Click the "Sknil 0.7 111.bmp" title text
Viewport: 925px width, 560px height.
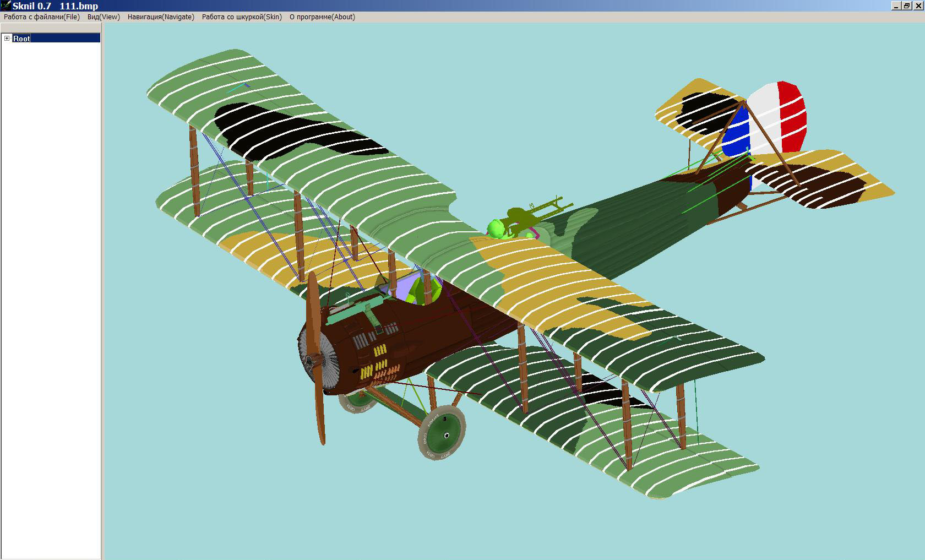click(55, 6)
